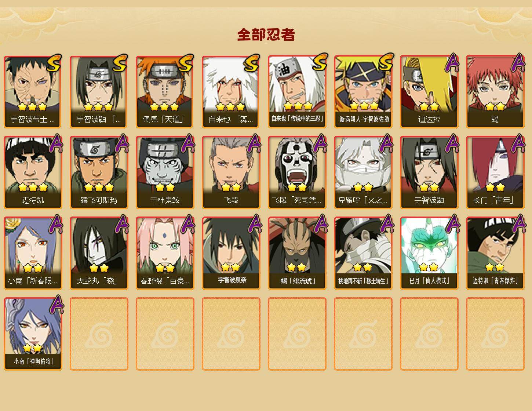Click the 宇智波泉奈 ninja card
The image size is (532, 411).
[231, 253]
